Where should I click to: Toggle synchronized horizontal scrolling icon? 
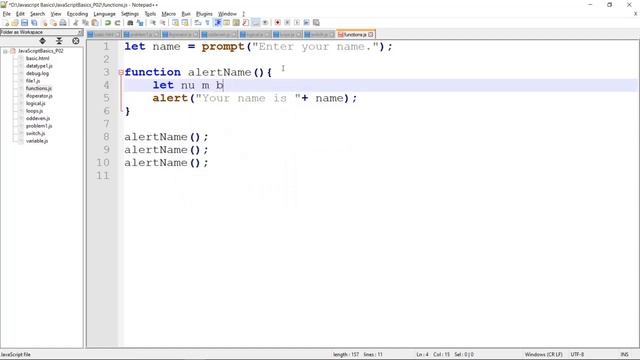click(x=185, y=23)
